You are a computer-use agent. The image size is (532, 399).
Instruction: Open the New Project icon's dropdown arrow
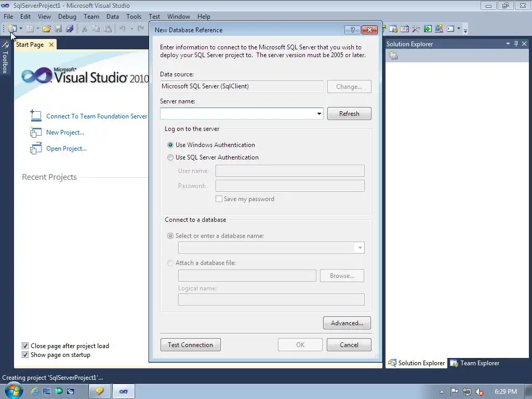(21, 29)
